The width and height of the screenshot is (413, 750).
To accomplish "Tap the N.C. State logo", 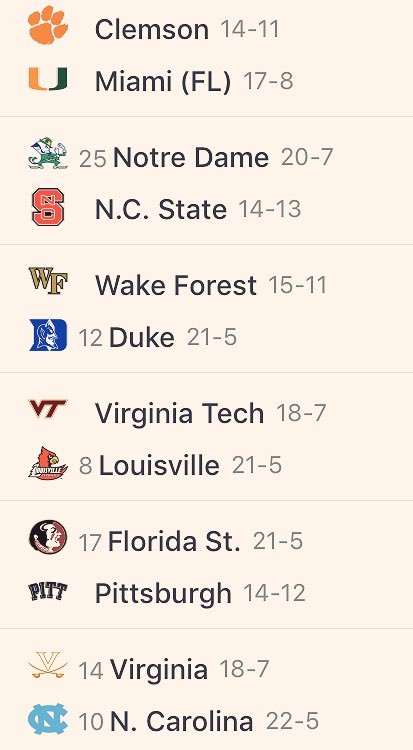I will [x=48, y=207].
